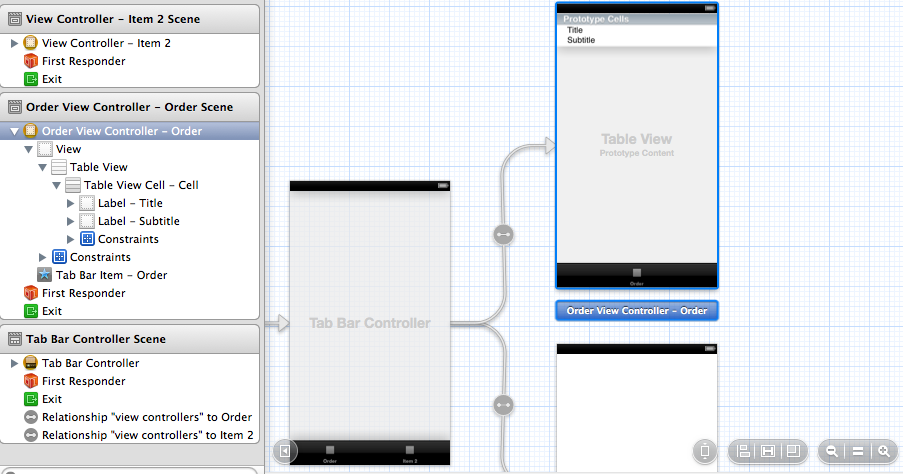903x474 pixels.
Task: Hide the document outline panel
Action: click(x=285, y=451)
